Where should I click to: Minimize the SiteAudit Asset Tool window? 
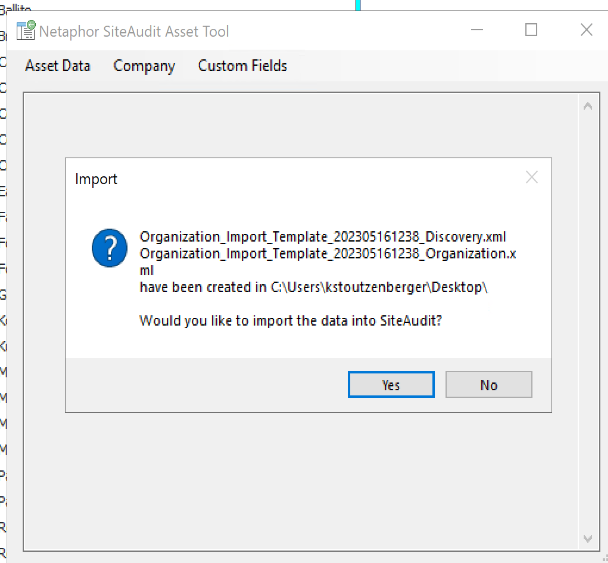477,30
